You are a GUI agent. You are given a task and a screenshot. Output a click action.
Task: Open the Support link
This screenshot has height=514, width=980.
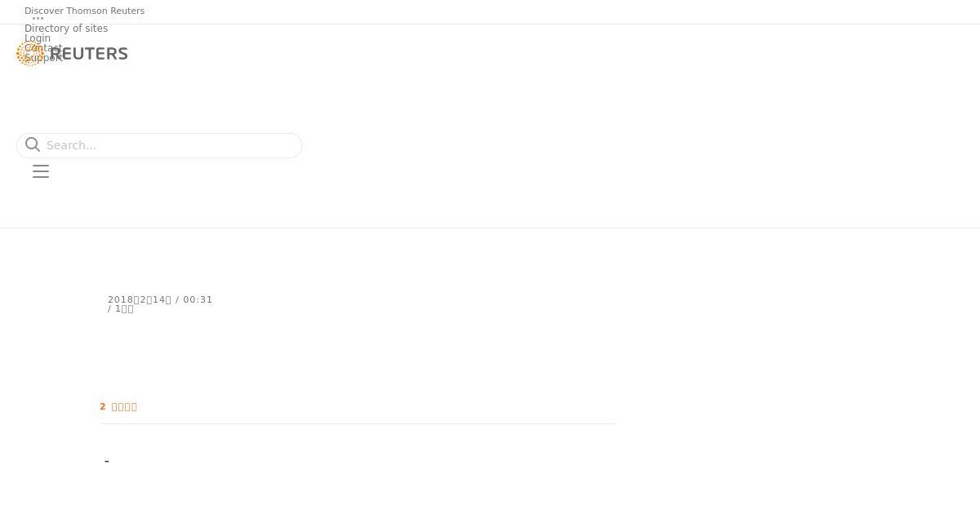44,58
